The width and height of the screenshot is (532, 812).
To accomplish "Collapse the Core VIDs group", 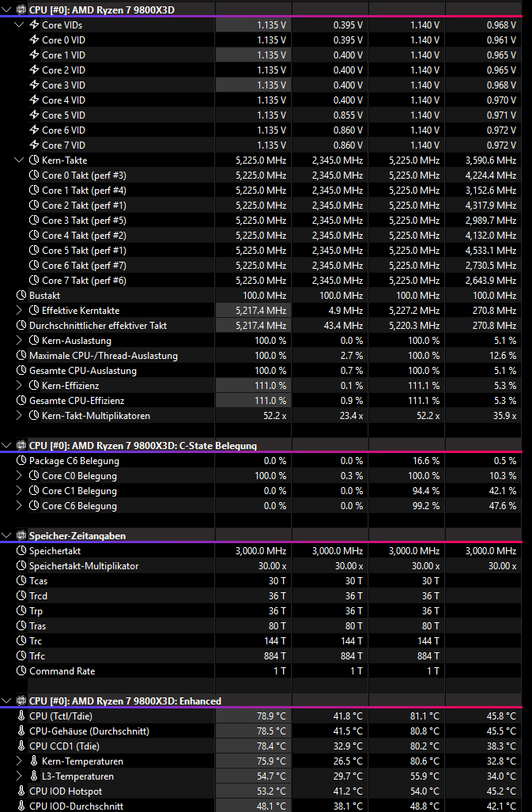I will (x=20, y=25).
